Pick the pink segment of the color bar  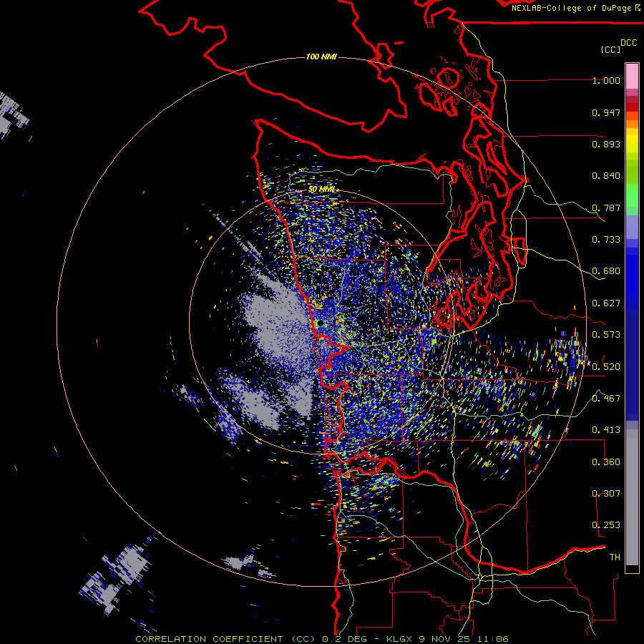(x=632, y=77)
